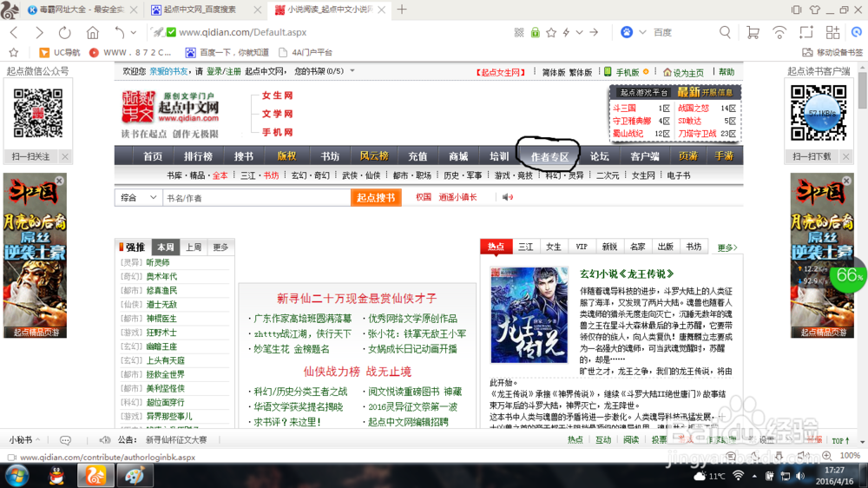This screenshot has width=868, height=488.
Task: Open the apps grid icon in toolbar
Action: [x=832, y=33]
